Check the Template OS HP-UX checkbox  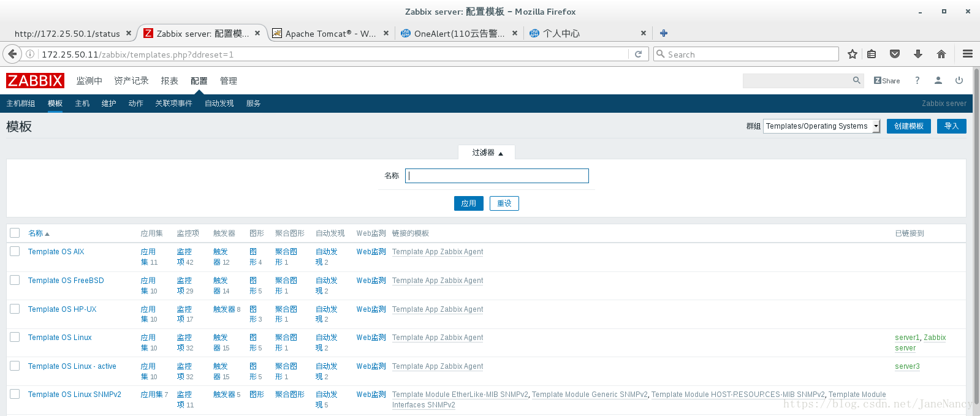(15, 309)
